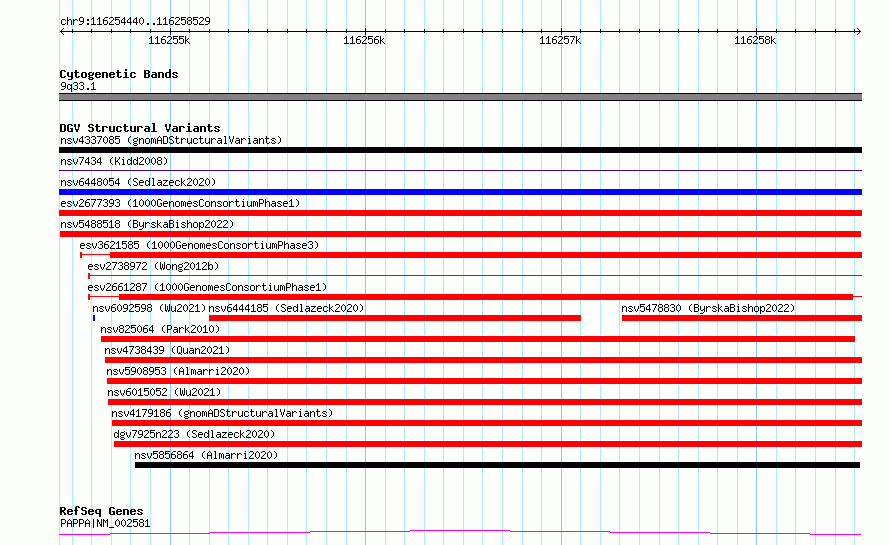
Task: Click the small blue nsv6092598 variant marker
Action: point(94,318)
